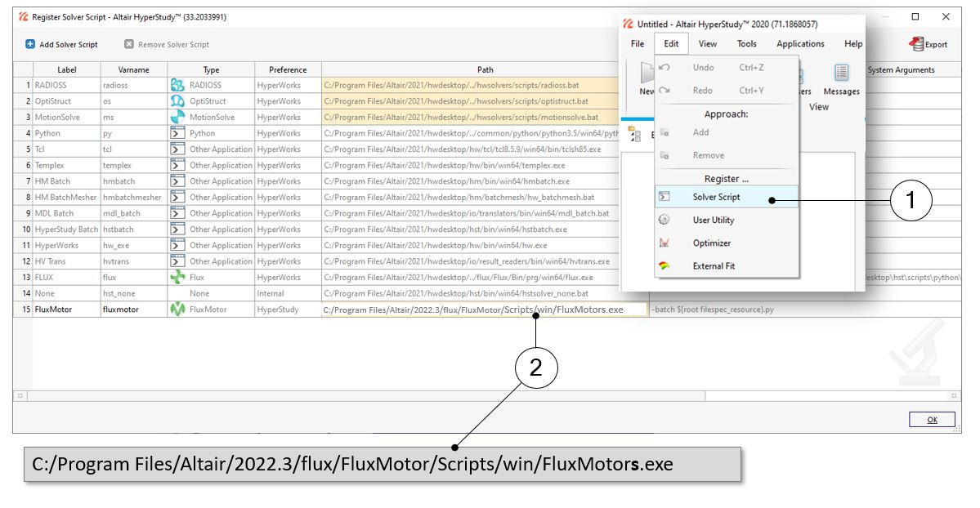Click the OptiStruct type icon in row 2
Viewport: 980px width, 508px height.
pos(177,101)
